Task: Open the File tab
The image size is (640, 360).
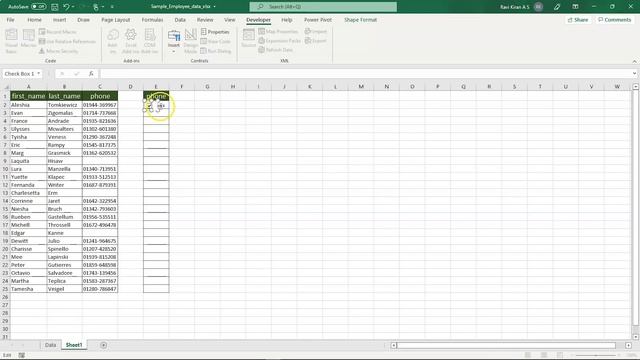Action: pos(11,20)
